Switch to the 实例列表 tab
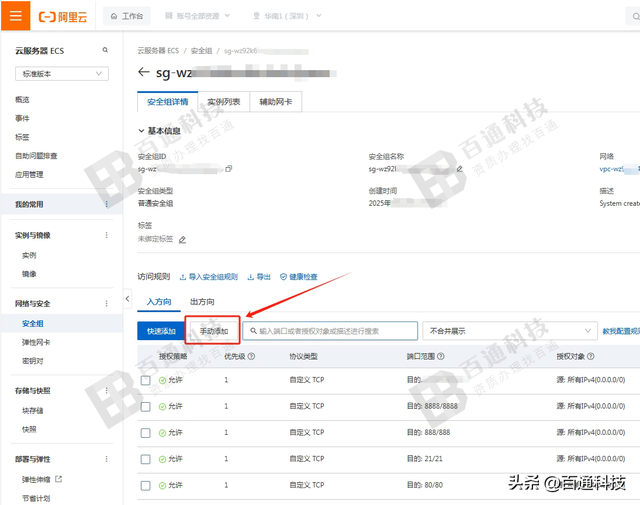 click(x=224, y=102)
